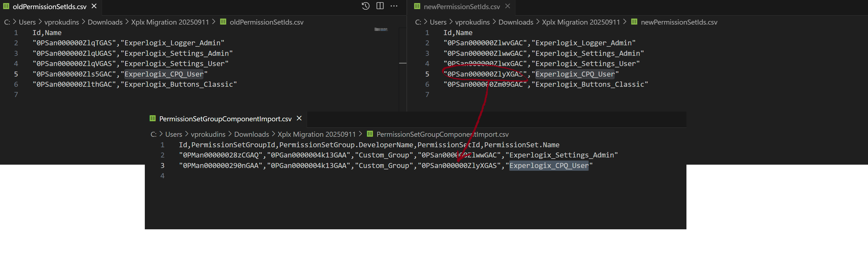Close the PermissionSetGroupComponentImport.csv tab
Screen dimensions: 868x255
[299, 118]
